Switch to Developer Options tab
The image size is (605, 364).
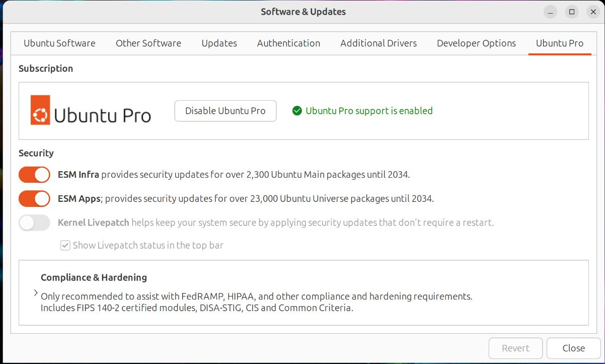(476, 43)
